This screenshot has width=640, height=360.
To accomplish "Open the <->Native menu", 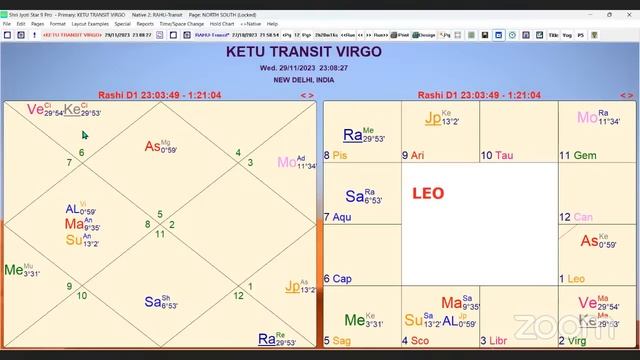I will click(251, 24).
